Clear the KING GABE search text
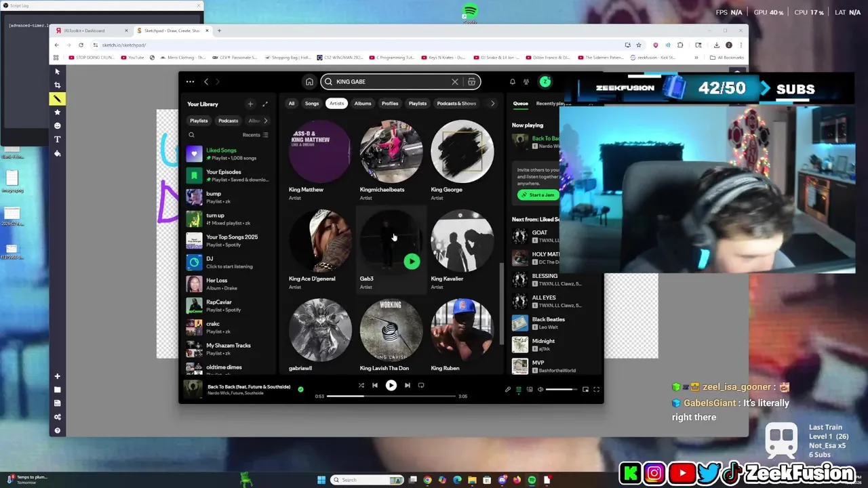This screenshot has width=868, height=488. (455, 81)
